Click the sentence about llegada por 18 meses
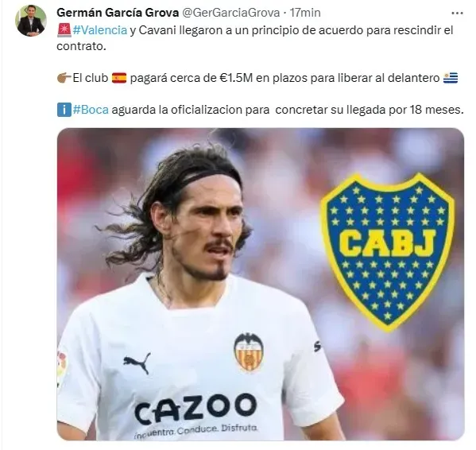Screen dimensions: 476x450 pos(261,110)
